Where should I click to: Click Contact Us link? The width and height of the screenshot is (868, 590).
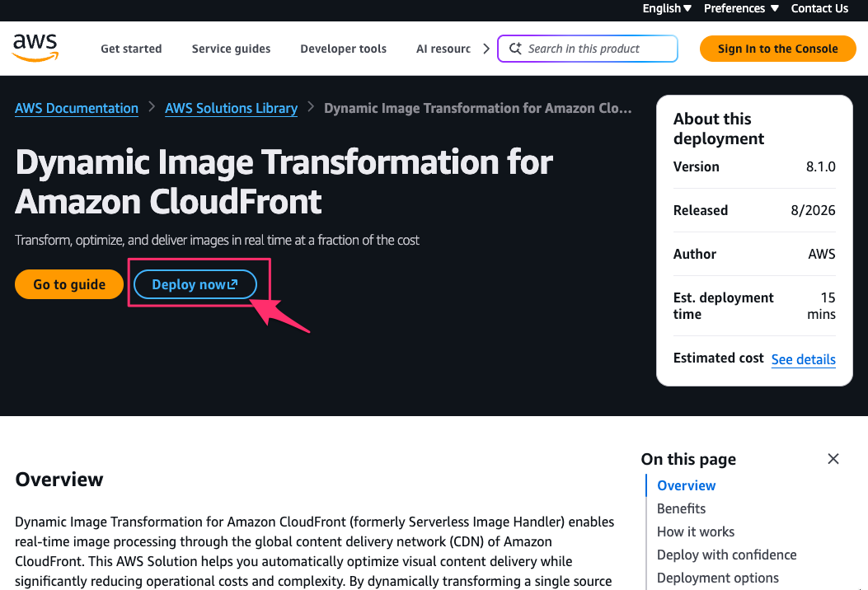coord(819,8)
